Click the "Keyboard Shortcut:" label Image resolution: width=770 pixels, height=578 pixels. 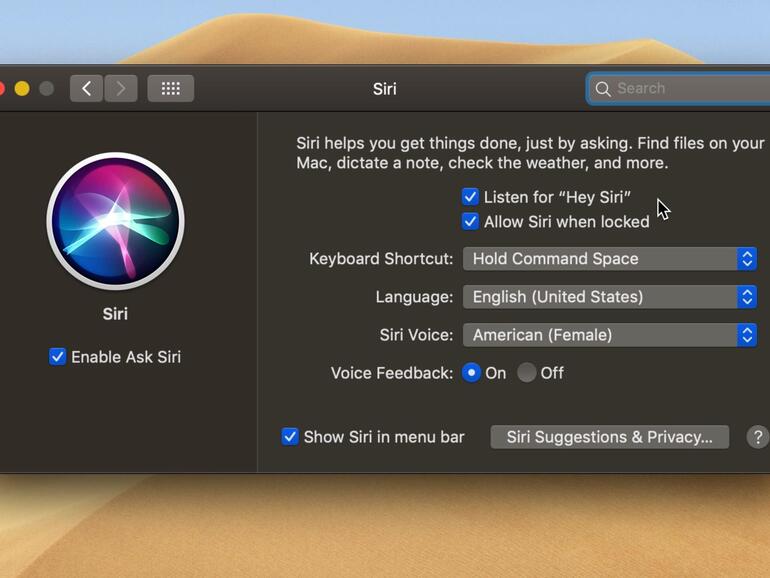tap(381, 259)
